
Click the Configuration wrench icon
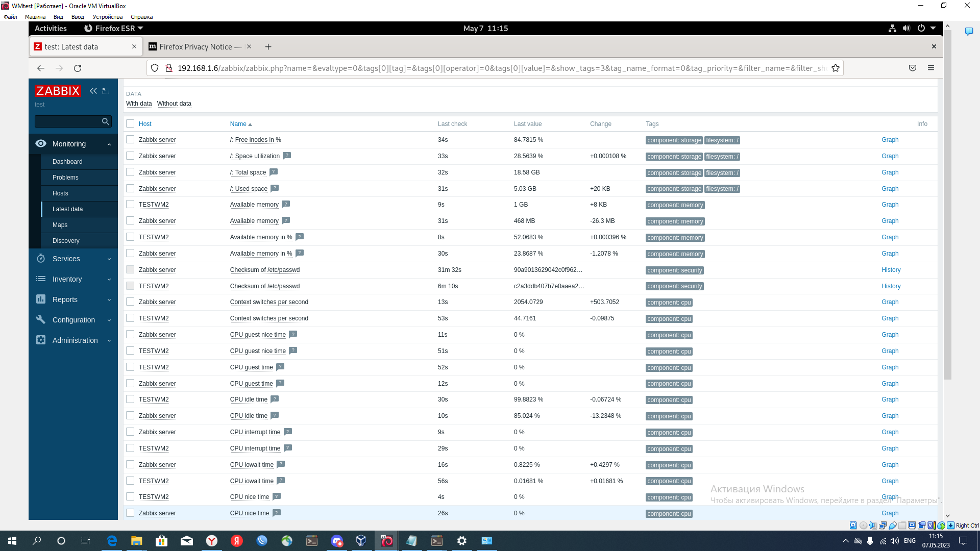pos(41,320)
